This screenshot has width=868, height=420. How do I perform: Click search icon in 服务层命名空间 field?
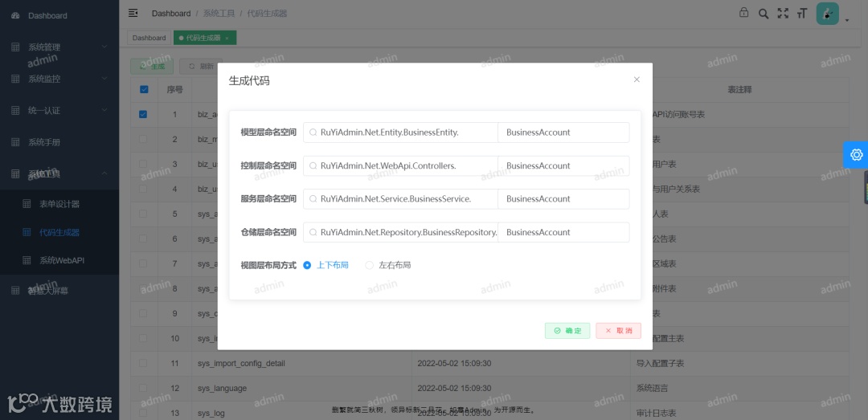313,199
